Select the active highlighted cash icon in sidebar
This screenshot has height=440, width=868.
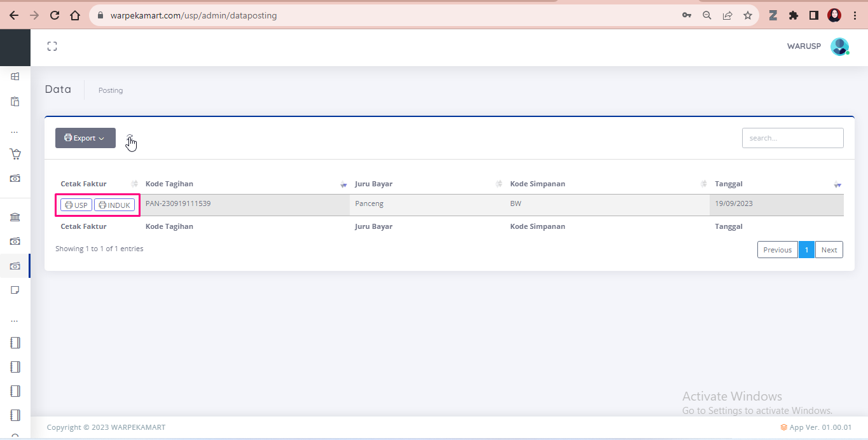tap(15, 266)
